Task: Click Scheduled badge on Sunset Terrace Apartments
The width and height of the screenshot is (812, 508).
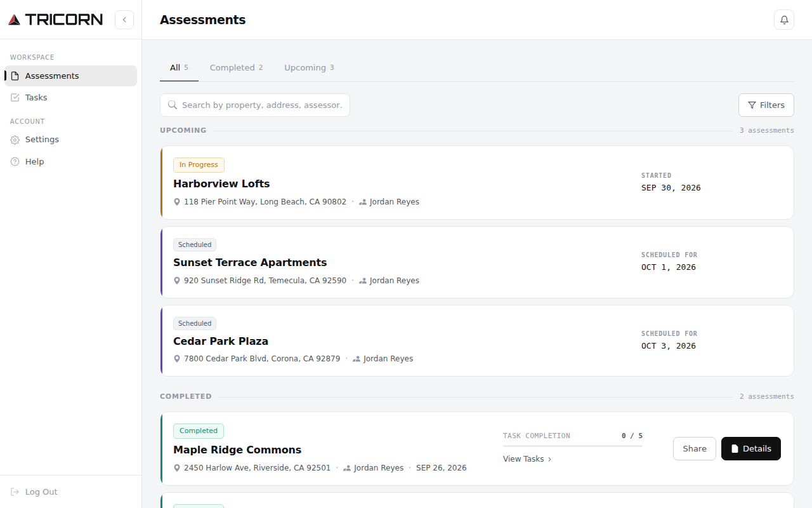Action: tap(195, 244)
